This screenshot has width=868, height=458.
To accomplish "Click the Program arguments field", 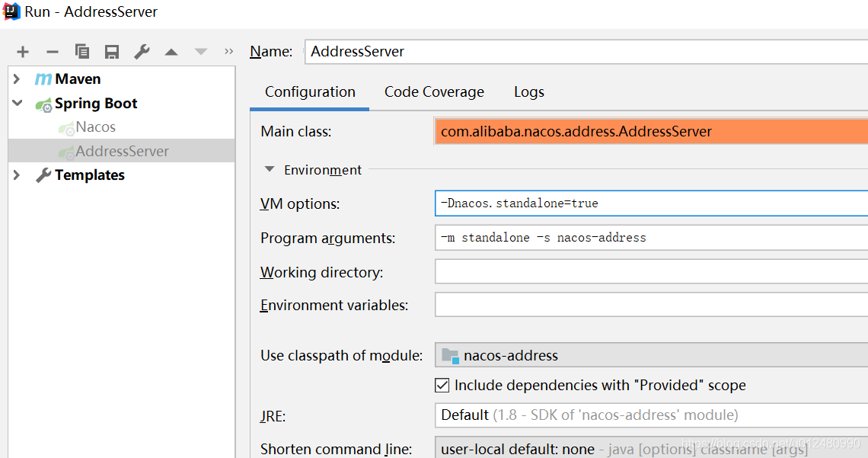I will coord(651,238).
